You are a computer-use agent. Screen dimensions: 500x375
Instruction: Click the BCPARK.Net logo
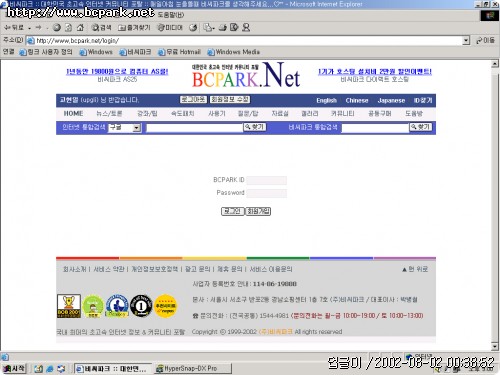point(246,76)
